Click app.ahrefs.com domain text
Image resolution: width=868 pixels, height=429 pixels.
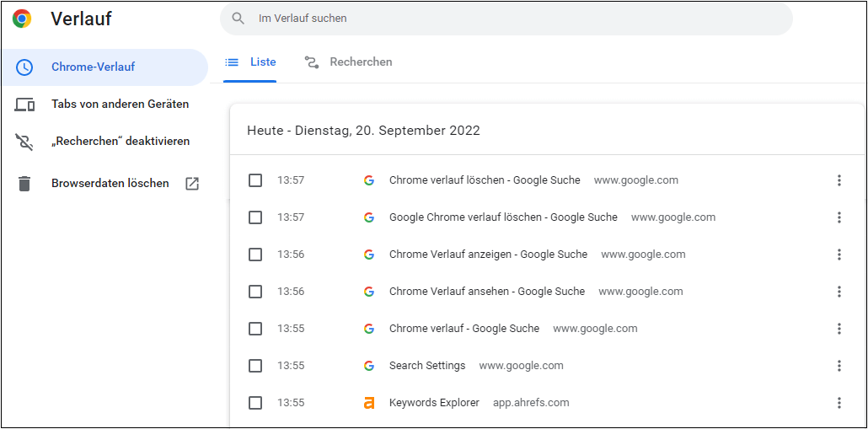click(x=531, y=403)
